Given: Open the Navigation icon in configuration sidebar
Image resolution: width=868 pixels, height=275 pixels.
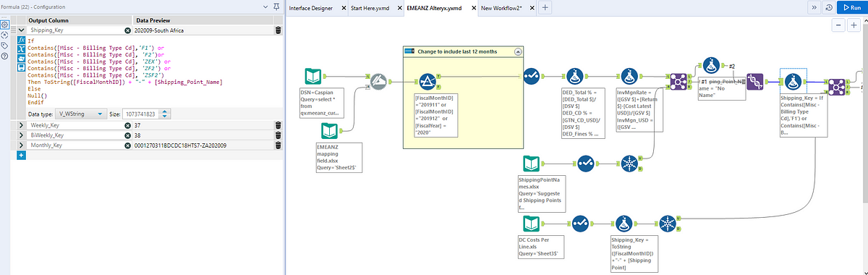Looking at the screenshot, I should (5, 35).
